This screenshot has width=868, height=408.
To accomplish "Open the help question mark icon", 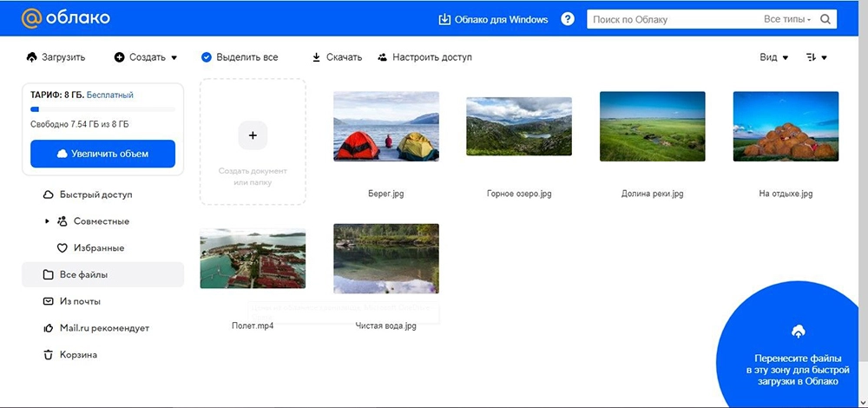I will coord(568,19).
